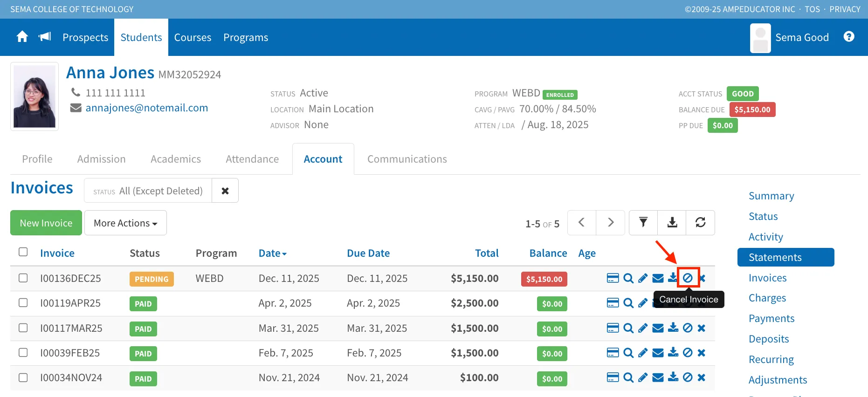Expand the More Actions dropdown
Image resolution: width=868 pixels, height=397 pixels.
pos(125,223)
